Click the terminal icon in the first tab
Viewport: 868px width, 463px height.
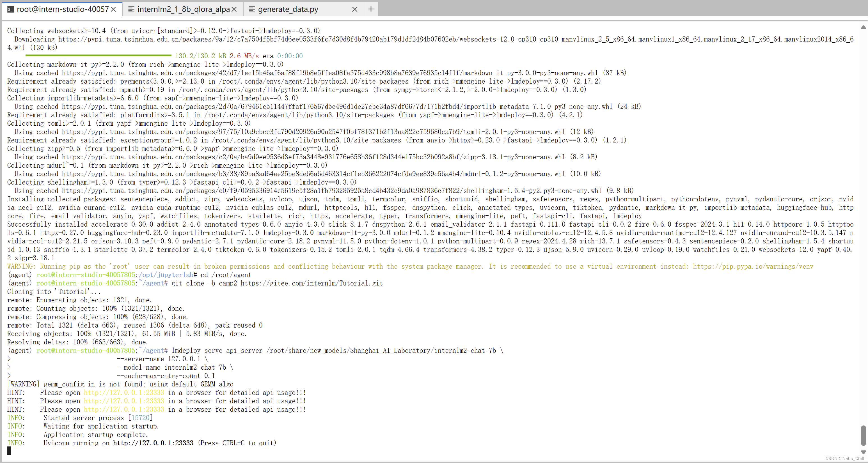click(x=10, y=10)
